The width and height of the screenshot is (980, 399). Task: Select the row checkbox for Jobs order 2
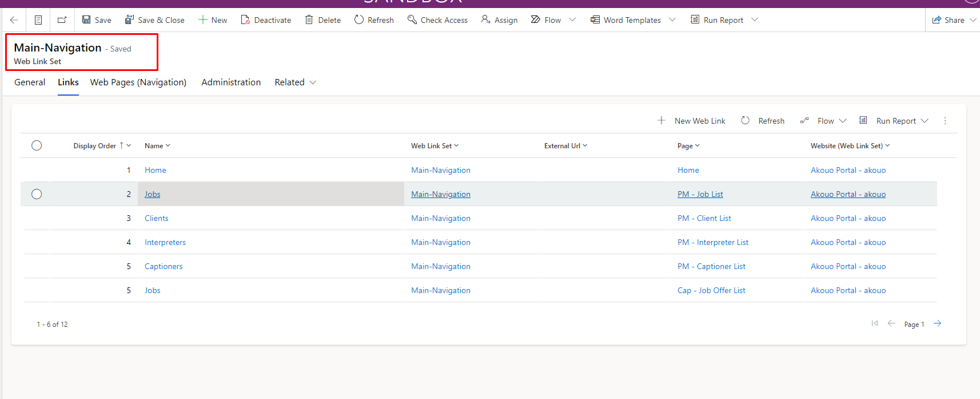37,194
